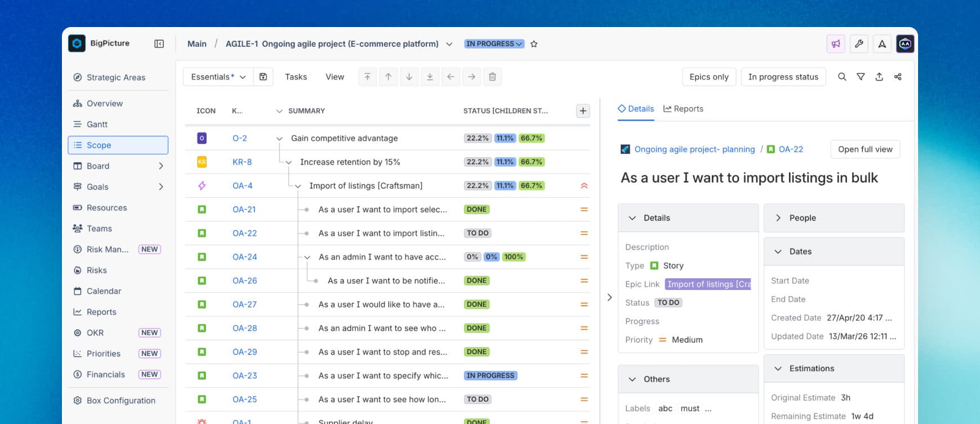
Task: Toggle the Epics only filter
Action: coord(709,77)
